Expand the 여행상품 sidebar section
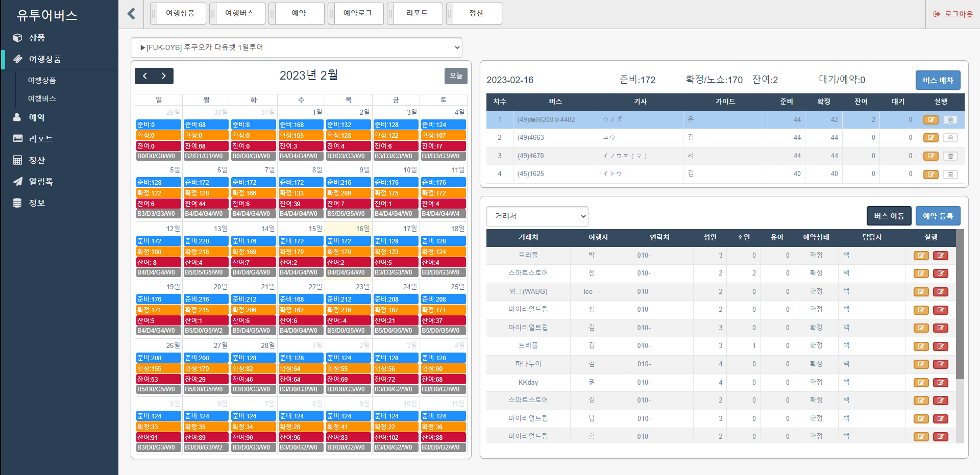980x475 pixels. coord(45,59)
